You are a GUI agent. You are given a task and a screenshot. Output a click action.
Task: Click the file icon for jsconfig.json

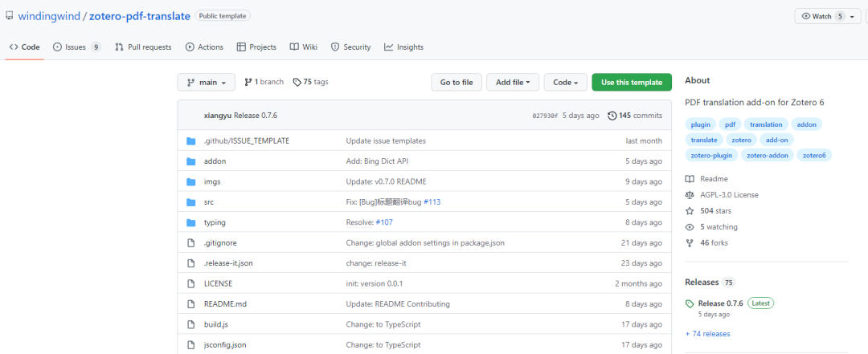(191, 345)
